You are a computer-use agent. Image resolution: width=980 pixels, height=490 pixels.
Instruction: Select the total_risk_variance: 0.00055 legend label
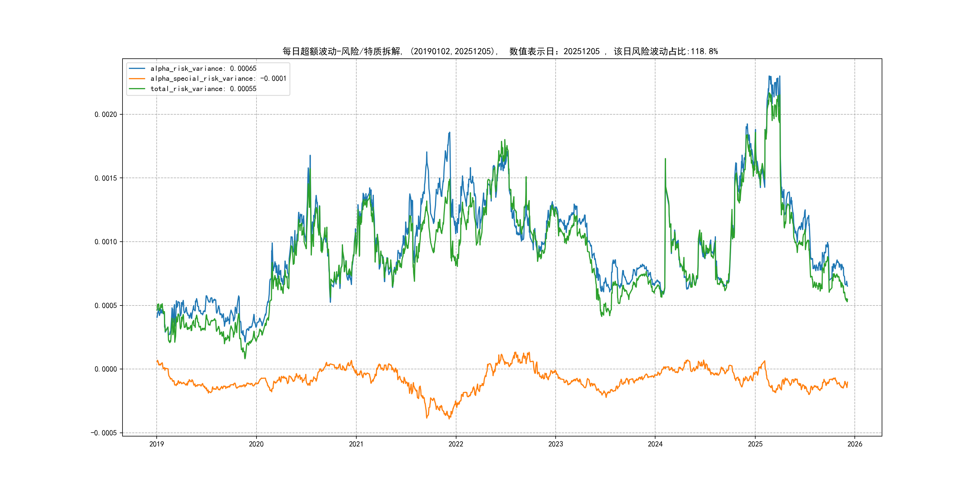[x=203, y=89]
